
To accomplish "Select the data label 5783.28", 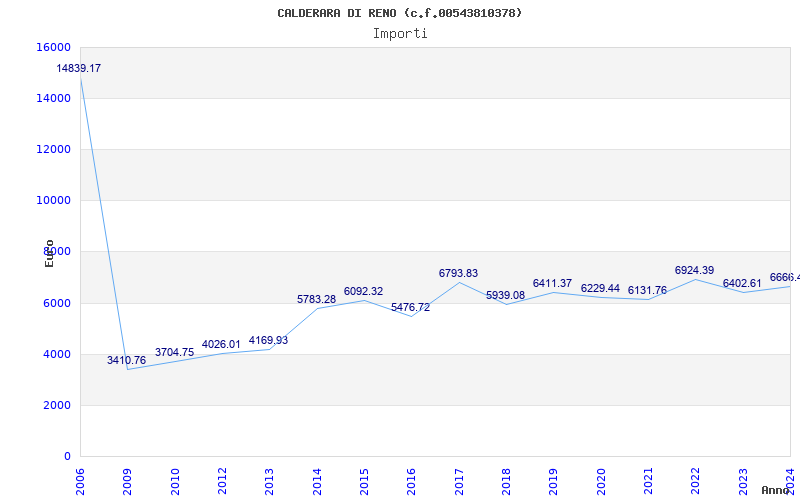I will [x=316, y=299].
